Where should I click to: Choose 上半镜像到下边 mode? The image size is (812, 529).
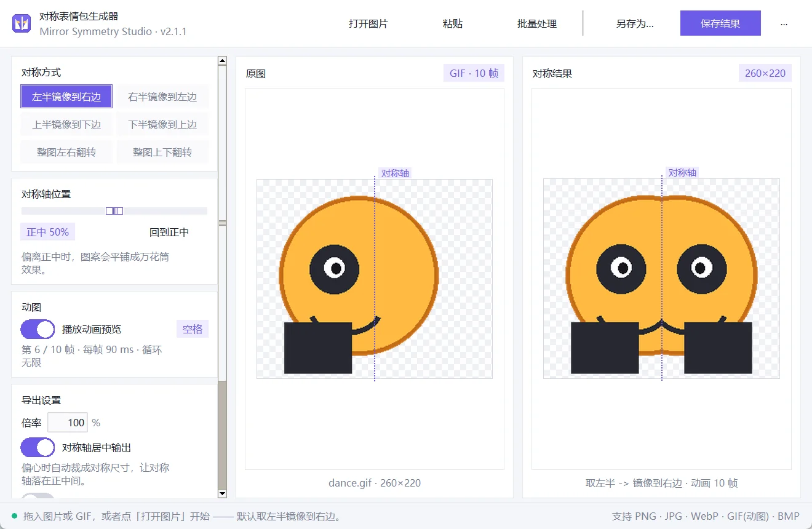(66, 124)
